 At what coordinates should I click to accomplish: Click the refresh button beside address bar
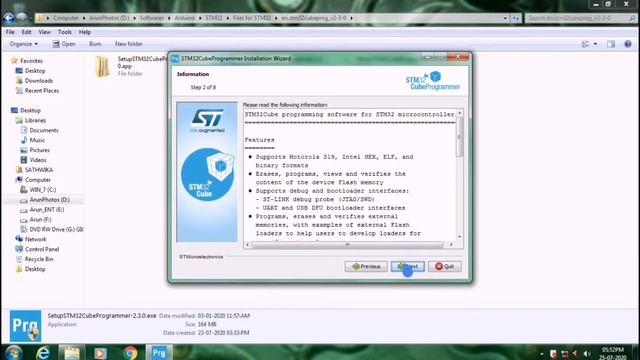516,18
